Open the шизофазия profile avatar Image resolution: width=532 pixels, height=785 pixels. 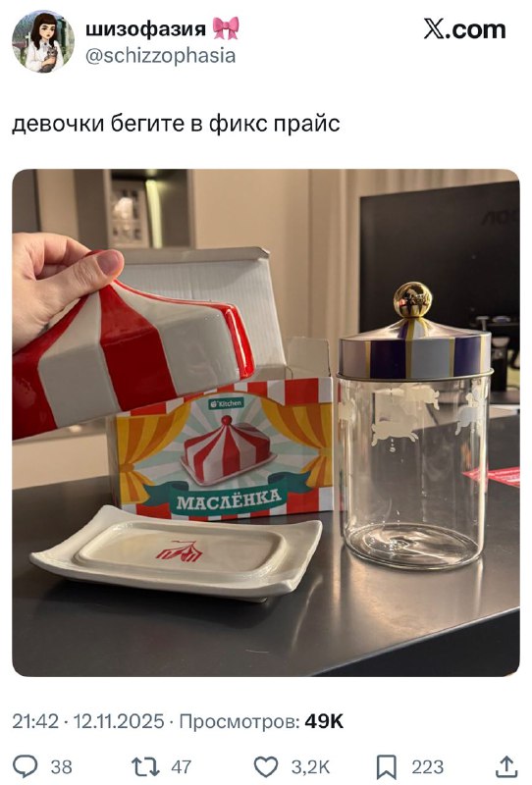43,41
